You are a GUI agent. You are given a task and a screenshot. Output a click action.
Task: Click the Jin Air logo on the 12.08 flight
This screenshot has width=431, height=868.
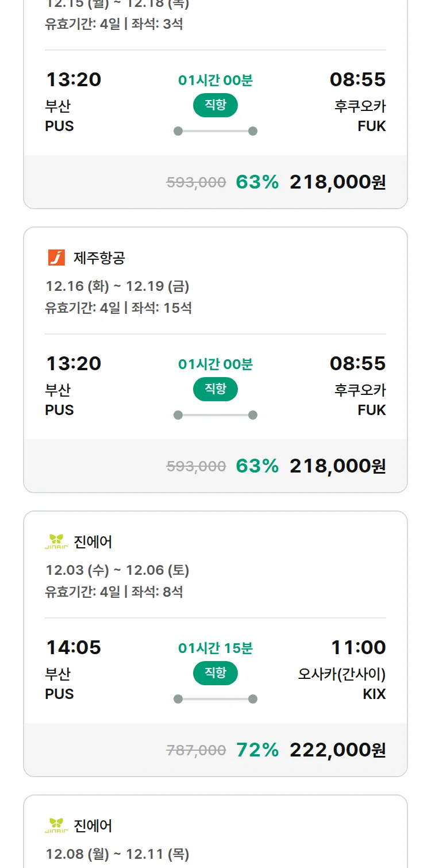(56, 825)
